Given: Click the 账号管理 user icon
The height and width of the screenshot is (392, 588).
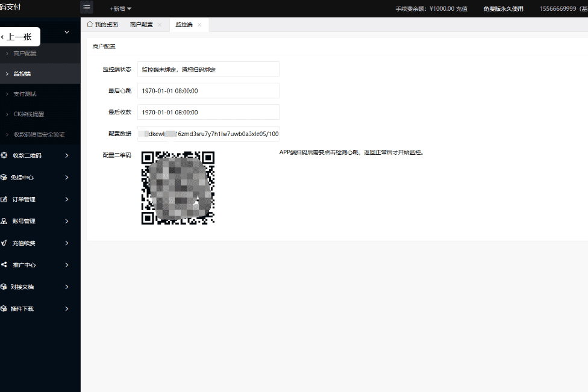Looking at the screenshot, I should tap(4, 221).
